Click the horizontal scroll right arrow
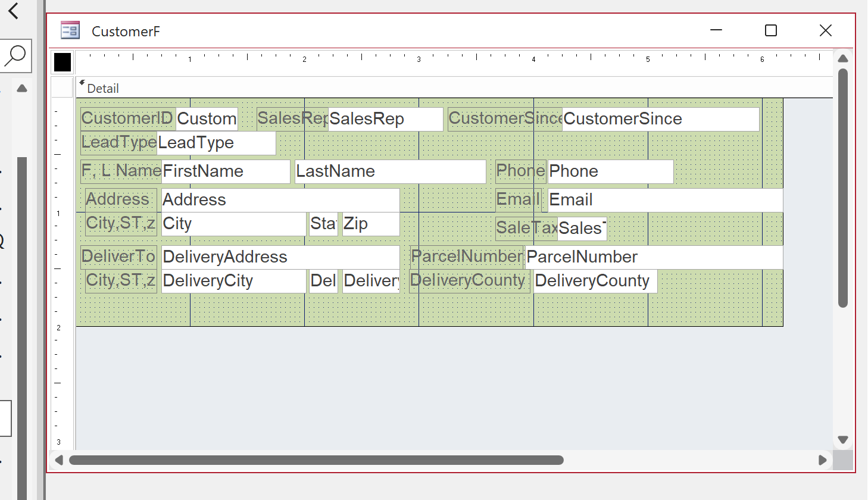The image size is (868, 500). [x=823, y=460]
